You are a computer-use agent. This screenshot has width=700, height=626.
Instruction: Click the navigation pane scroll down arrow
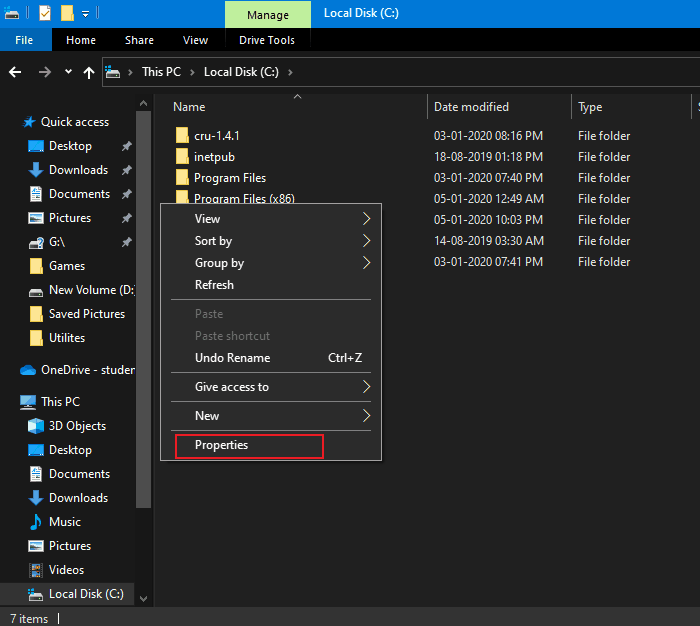(143, 599)
